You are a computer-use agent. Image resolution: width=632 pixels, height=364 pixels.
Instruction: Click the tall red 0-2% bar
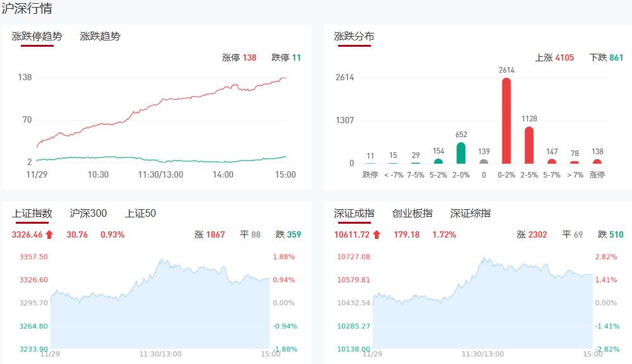pos(506,120)
